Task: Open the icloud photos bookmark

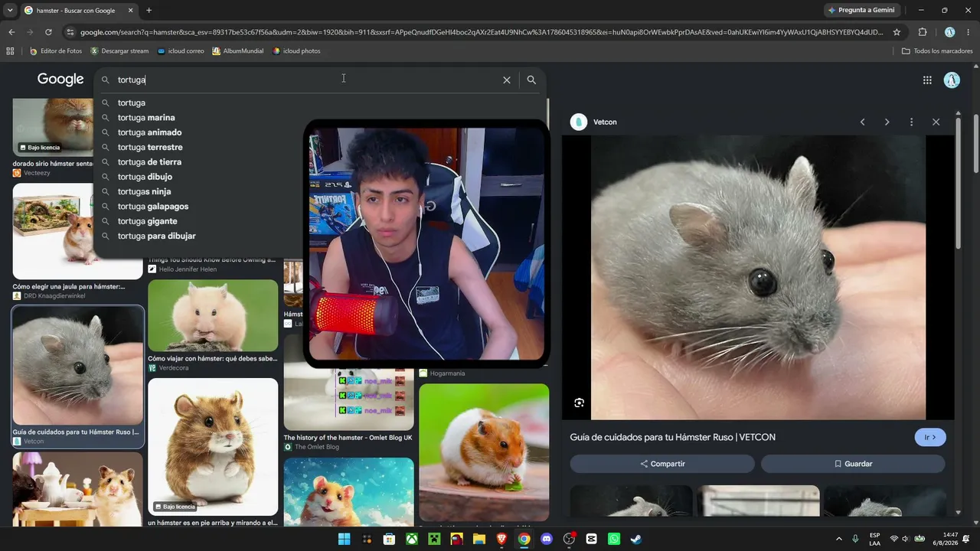Action: coord(297,51)
